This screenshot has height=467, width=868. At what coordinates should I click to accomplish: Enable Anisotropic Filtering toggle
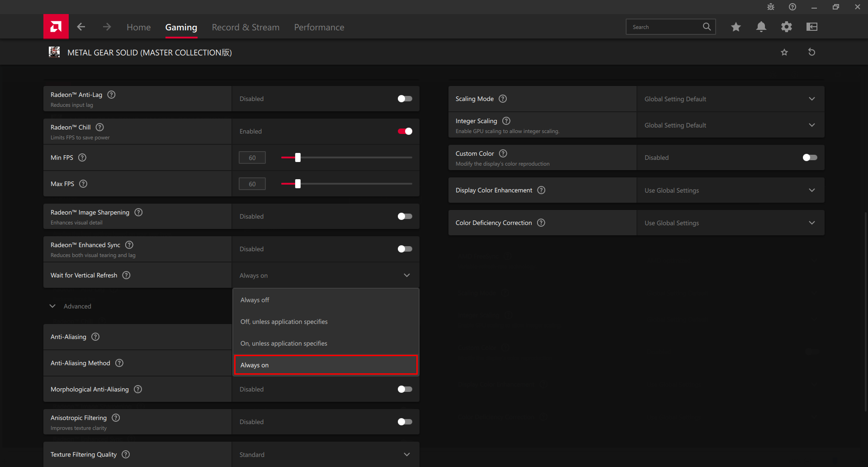[405, 422]
